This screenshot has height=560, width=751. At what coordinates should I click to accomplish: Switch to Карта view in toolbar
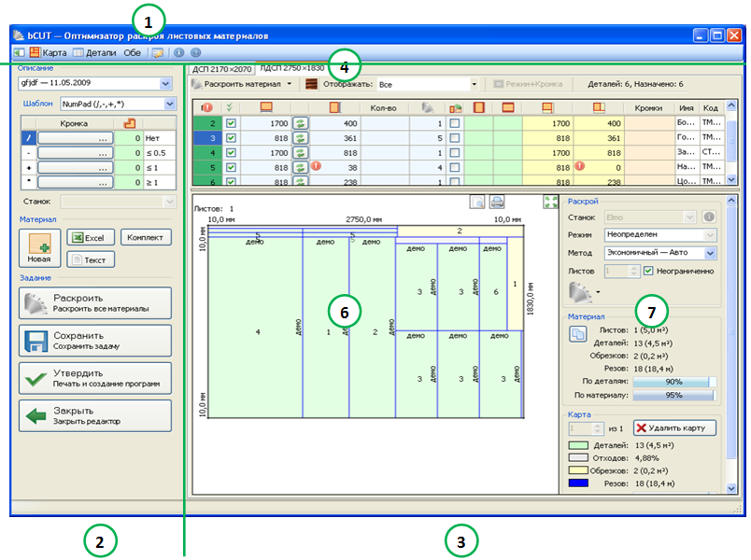point(49,52)
